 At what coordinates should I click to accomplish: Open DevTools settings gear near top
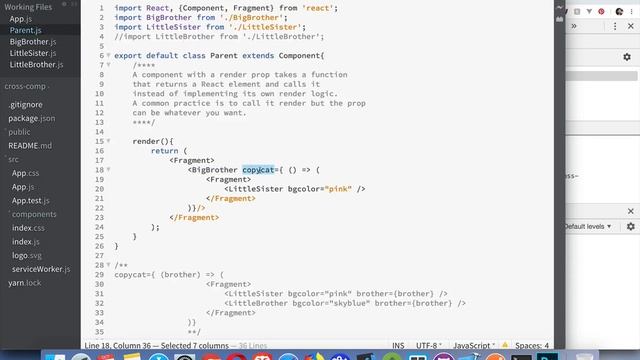(x=627, y=57)
